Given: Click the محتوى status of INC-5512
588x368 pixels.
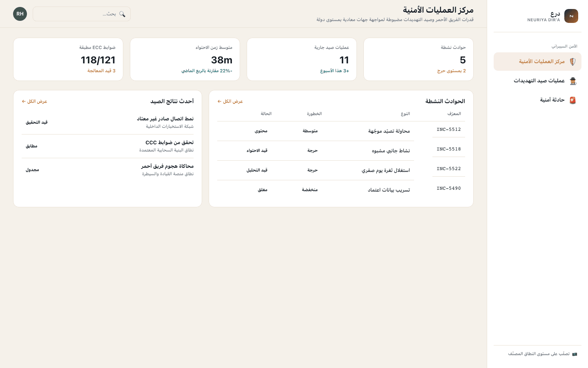Looking at the screenshot, I should [261, 131].
